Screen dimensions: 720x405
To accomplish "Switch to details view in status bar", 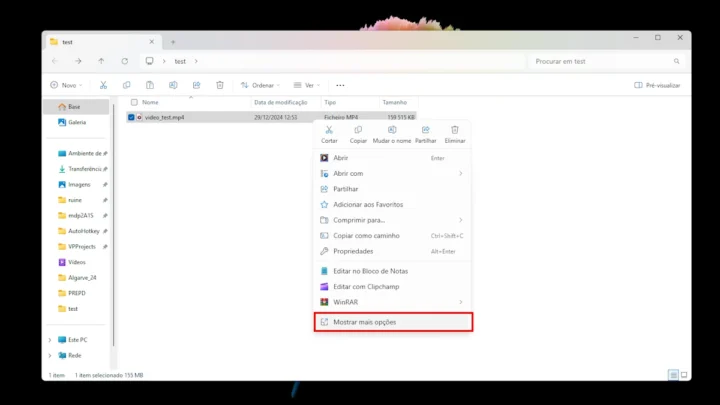I will 673,375.
